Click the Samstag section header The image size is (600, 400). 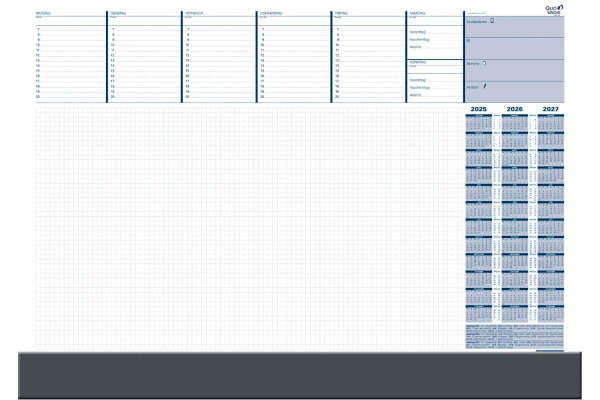[x=419, y=14]
